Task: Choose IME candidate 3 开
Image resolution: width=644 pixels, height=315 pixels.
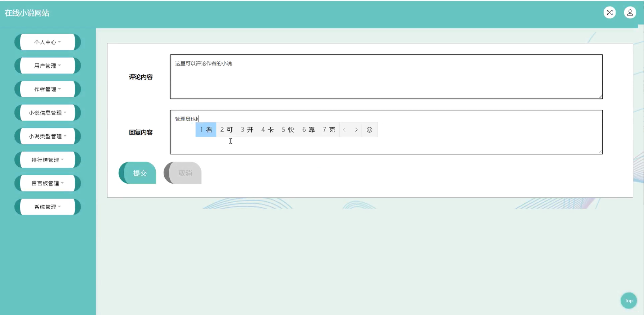Action: [247, 130]
